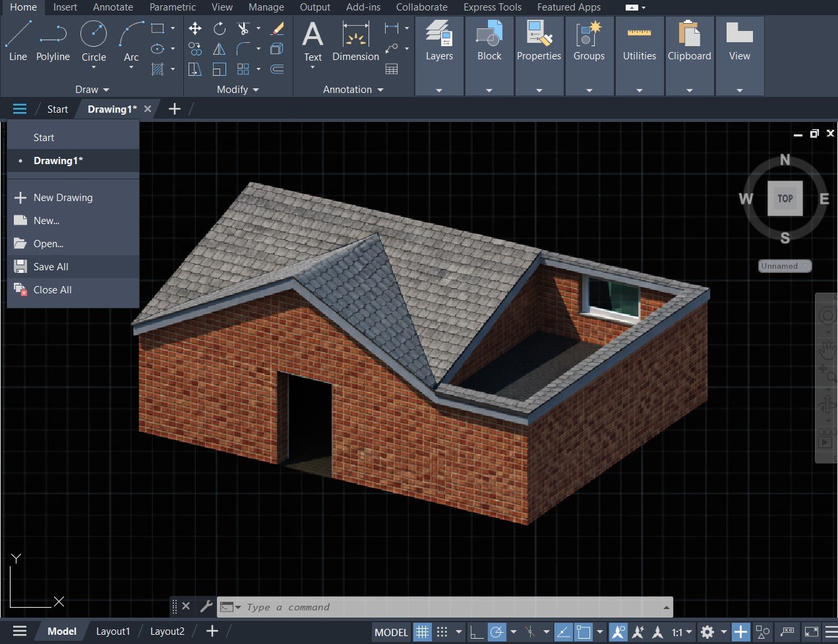Image resolution: width=838 pixels, height=644 pixels.
Task: Open a drawing via the Open option
Action: pyautogui.click(x=49, y=243)
